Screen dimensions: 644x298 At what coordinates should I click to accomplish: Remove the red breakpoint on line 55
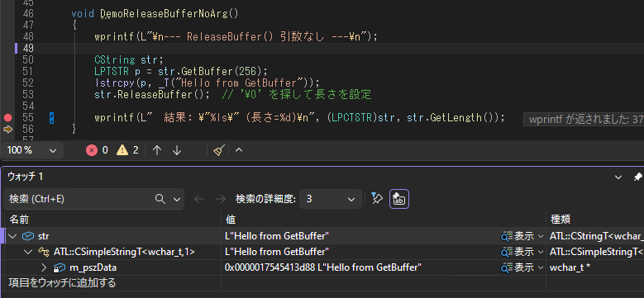click(7, 118)
